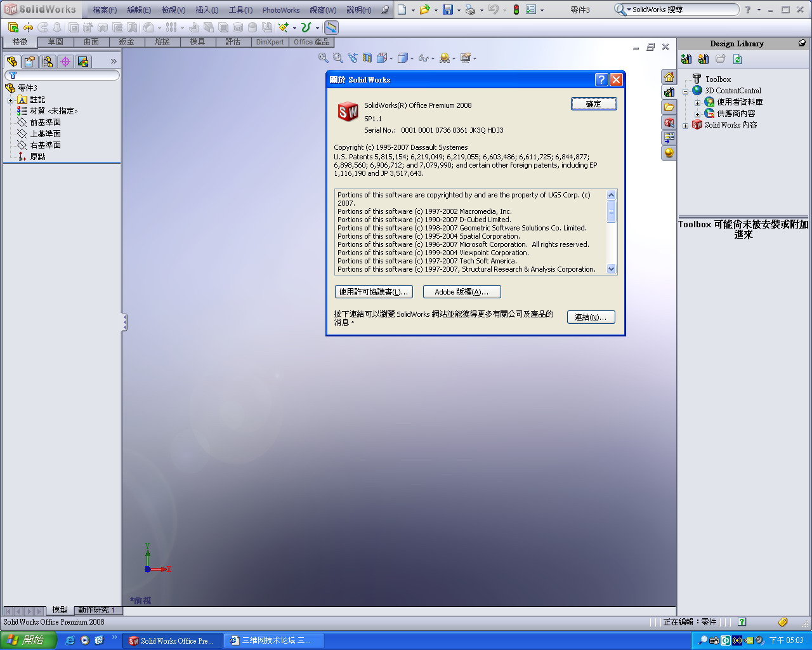Click the Zoom to Fit icon

(324, 58)
